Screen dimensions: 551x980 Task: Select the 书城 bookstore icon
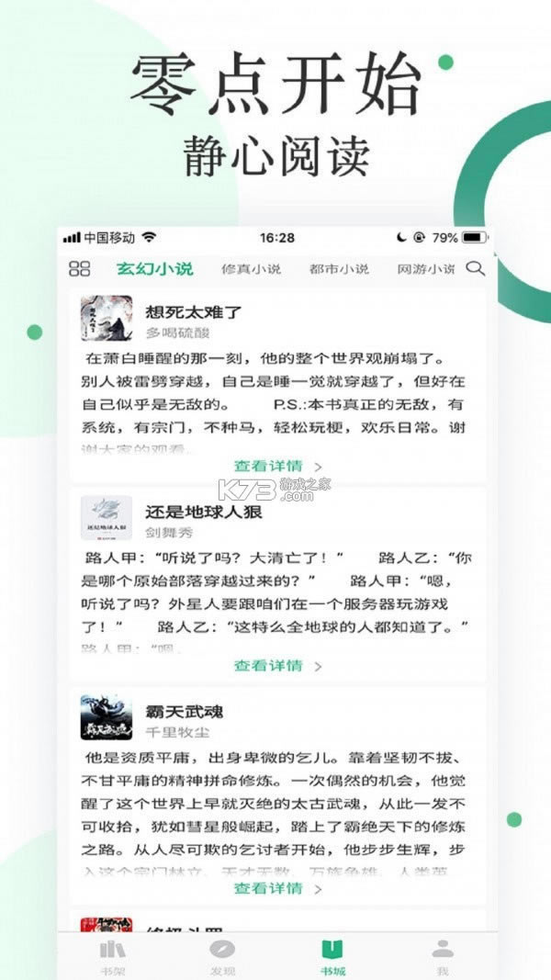332,950
